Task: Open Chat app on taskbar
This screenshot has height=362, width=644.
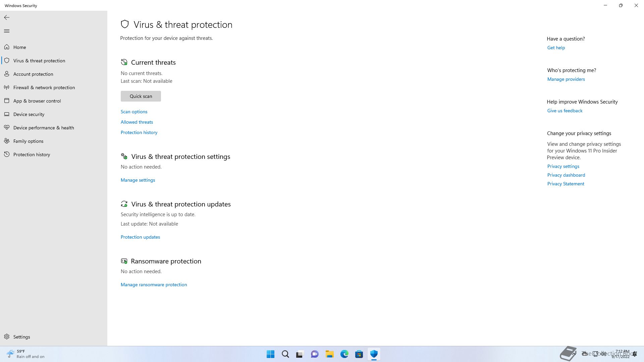Action: tap(315, 354)
